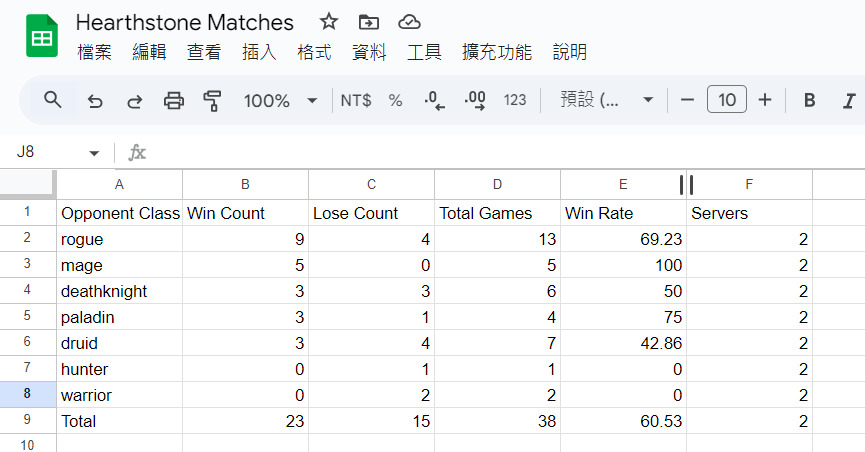Expand the font family dropdown
This screenshot has width=865, height=452.
(x=607, y=100)
